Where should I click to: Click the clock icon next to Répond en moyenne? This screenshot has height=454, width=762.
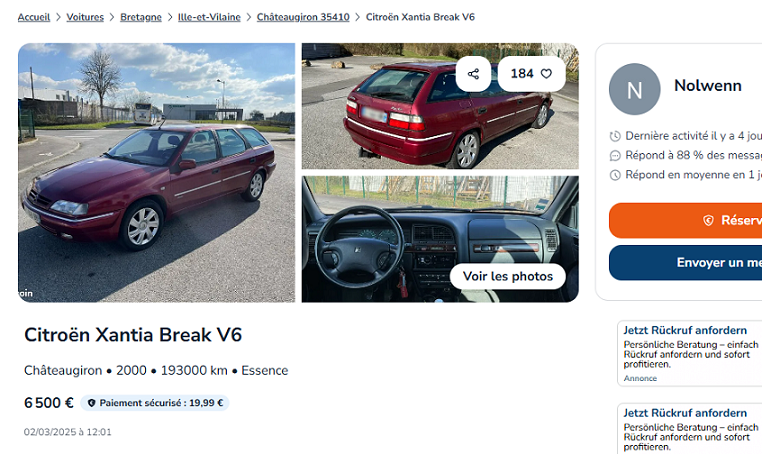pyautogui.click(x=615, y=175)
